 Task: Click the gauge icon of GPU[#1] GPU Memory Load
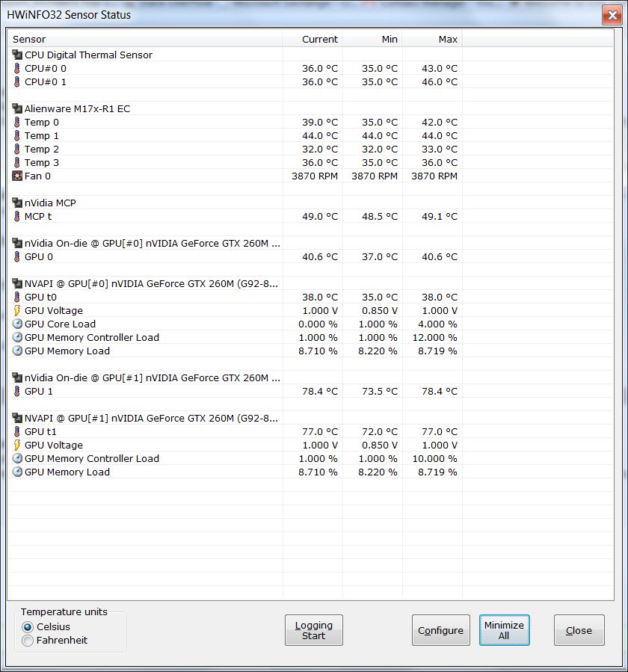(x=17, y=472)
